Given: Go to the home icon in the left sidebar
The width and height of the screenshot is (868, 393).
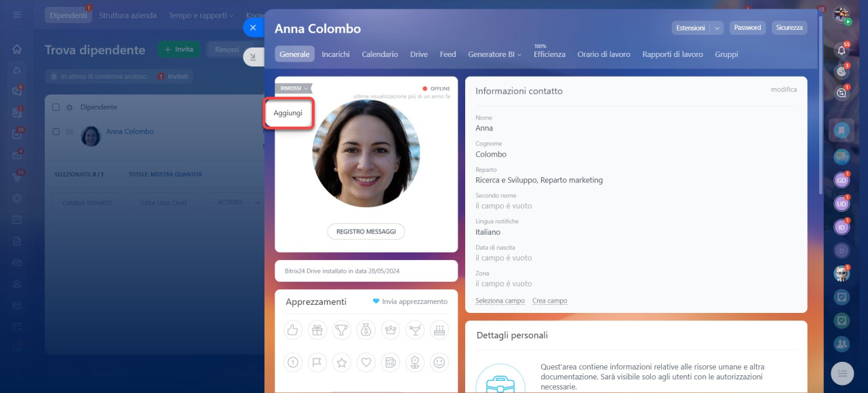Looking at the screenshot, I should pyautogui.click(x=17, y=49).
